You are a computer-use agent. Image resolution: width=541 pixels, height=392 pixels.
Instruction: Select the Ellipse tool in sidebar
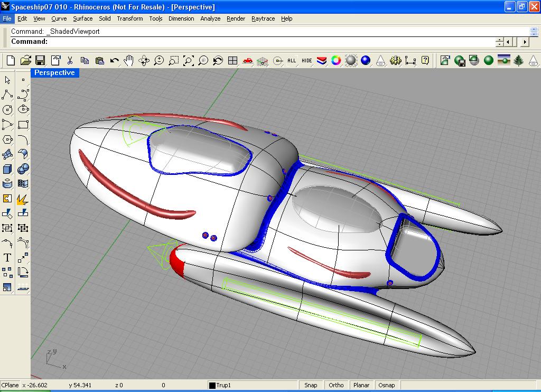23,109
